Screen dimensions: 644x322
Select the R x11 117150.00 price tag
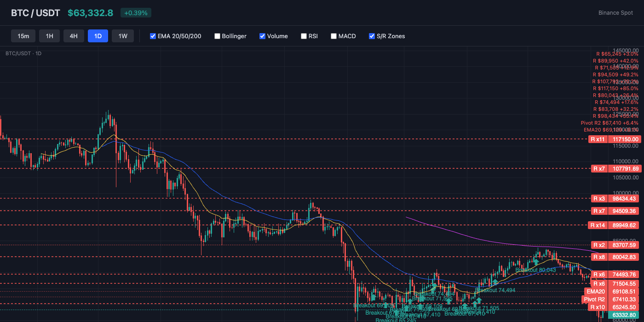pyautogui.click(x=615, y=139)
